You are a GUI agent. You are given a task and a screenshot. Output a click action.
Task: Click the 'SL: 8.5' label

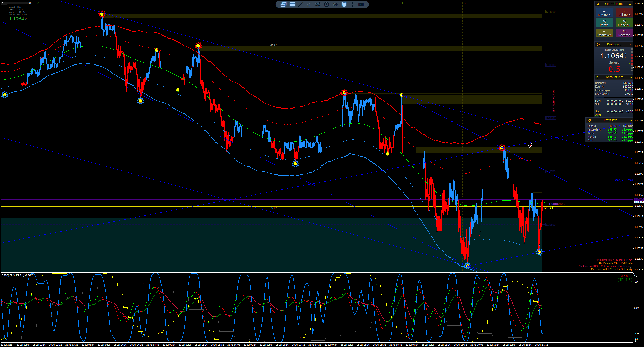point(625,276)
